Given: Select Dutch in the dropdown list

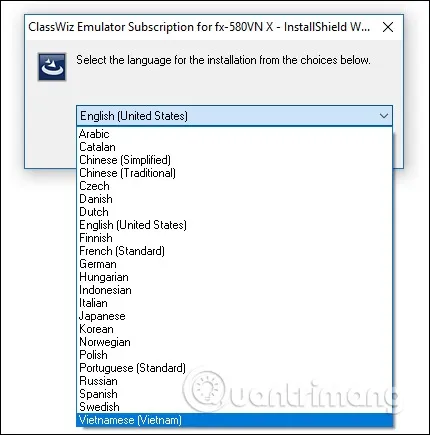Looking at the screenshot, I should point(234,212).
